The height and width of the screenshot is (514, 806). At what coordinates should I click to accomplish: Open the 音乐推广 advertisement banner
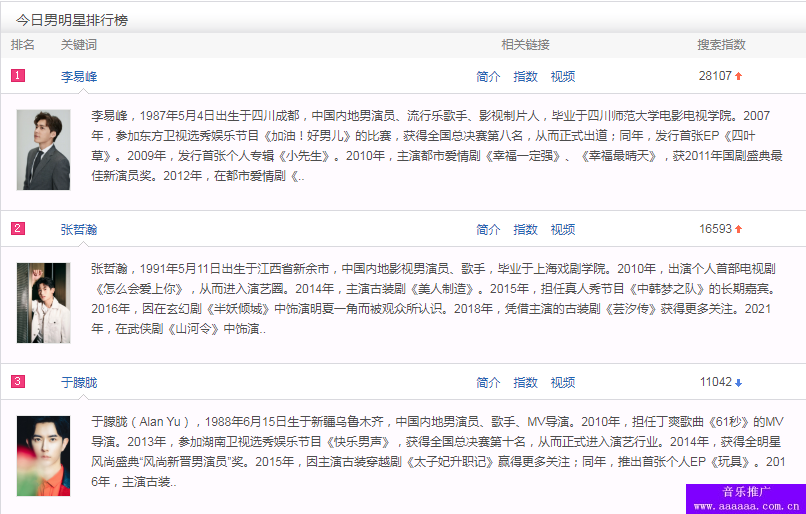(746, 499)
